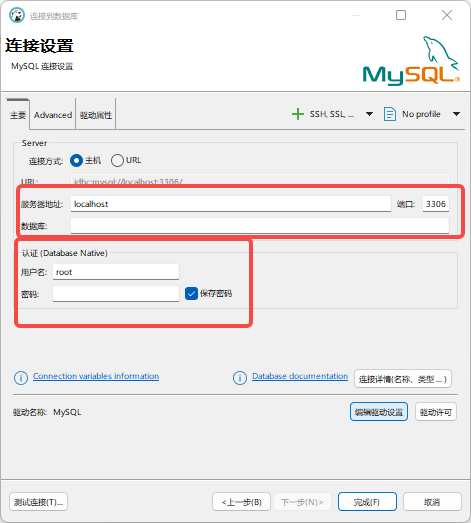The height and width of the screenshot is (523, 471).
Task: Go back with the 上一步(B) button
Action: point(241,502)
